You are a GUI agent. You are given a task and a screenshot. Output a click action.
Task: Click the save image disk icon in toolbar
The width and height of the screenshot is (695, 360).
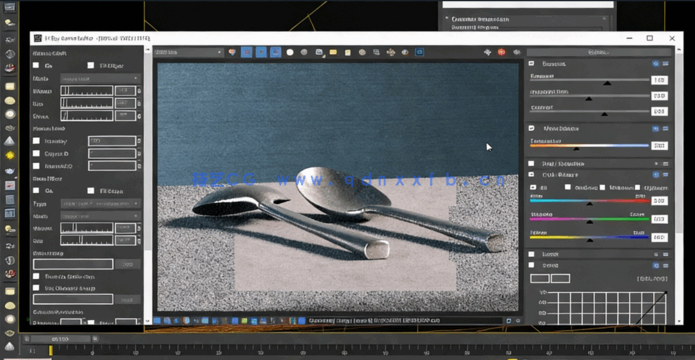tap(319, 52)
